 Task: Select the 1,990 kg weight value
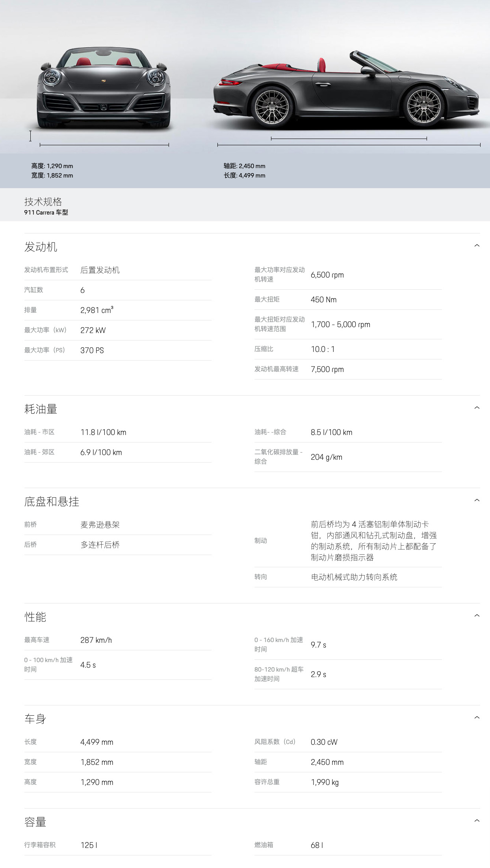(x=325, y=782)
